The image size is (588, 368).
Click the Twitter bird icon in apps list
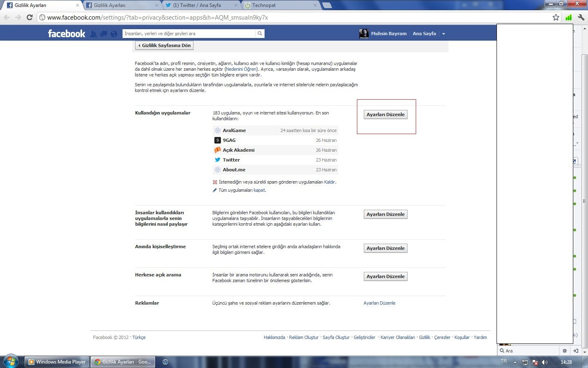click(218, 160)
